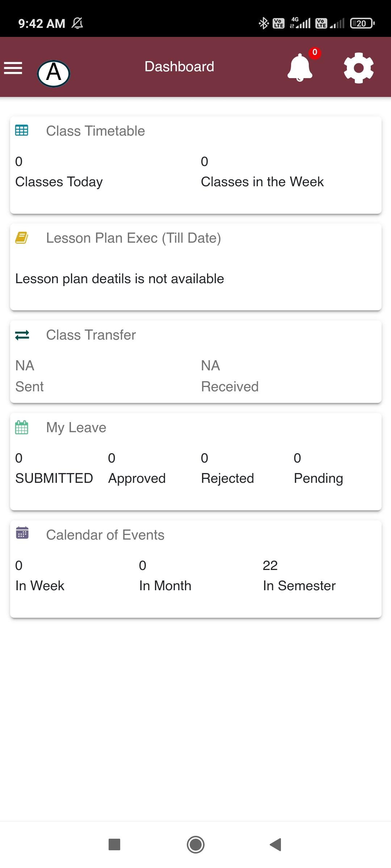Screen dimensions: 391x868
Task: Tap the Class Transfer arrows icon
Action: click(22, 335)
